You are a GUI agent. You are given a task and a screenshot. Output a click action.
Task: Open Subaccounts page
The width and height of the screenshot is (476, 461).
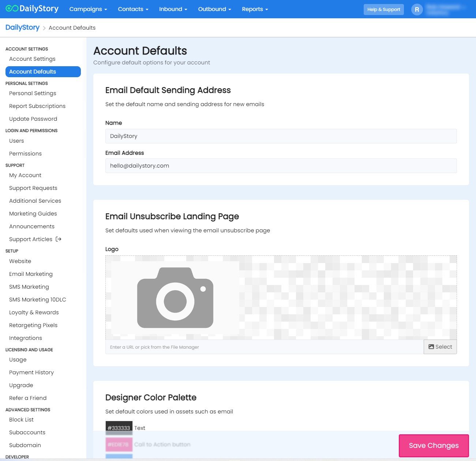click(x=27, y=432)
